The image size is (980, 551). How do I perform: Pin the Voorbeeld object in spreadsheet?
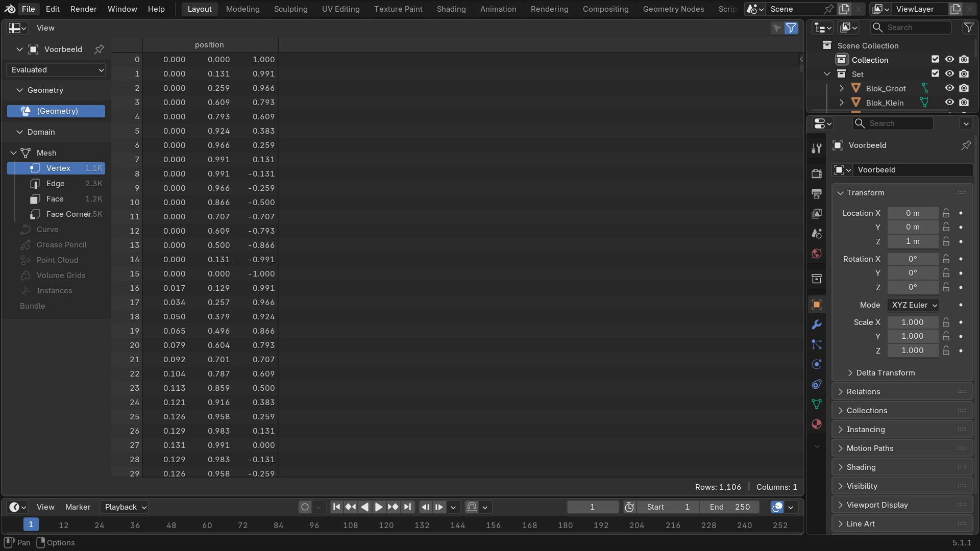(99, 49)
